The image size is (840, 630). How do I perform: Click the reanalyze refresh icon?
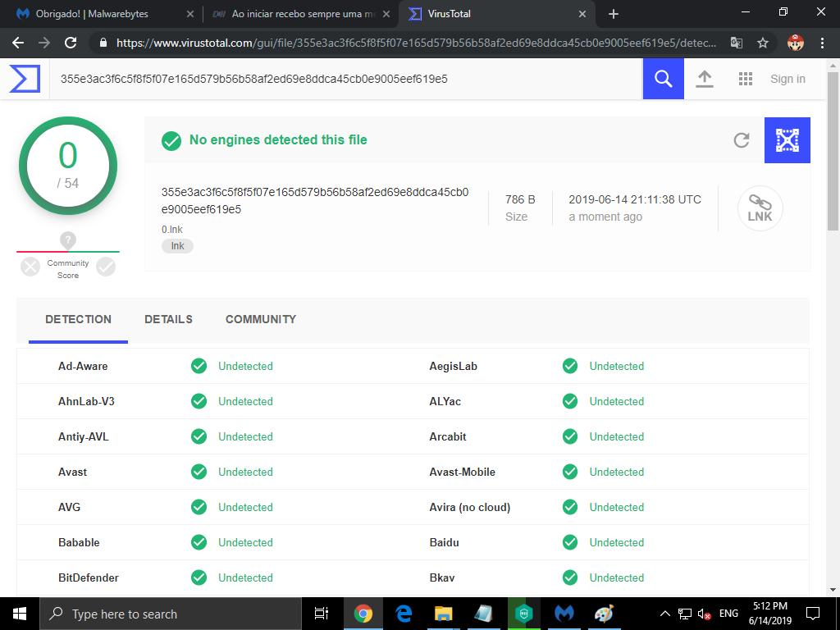click(x=742, y=140)
